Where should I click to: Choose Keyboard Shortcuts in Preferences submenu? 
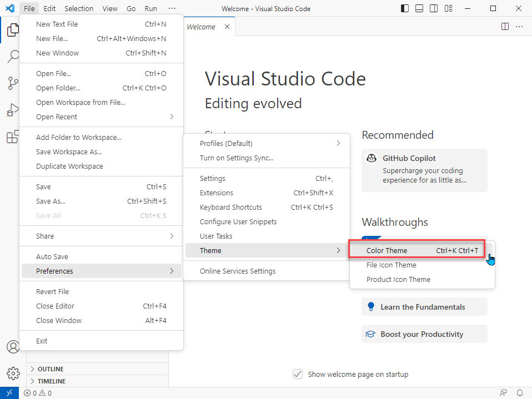pyautogui.click(x=230, y=207)
